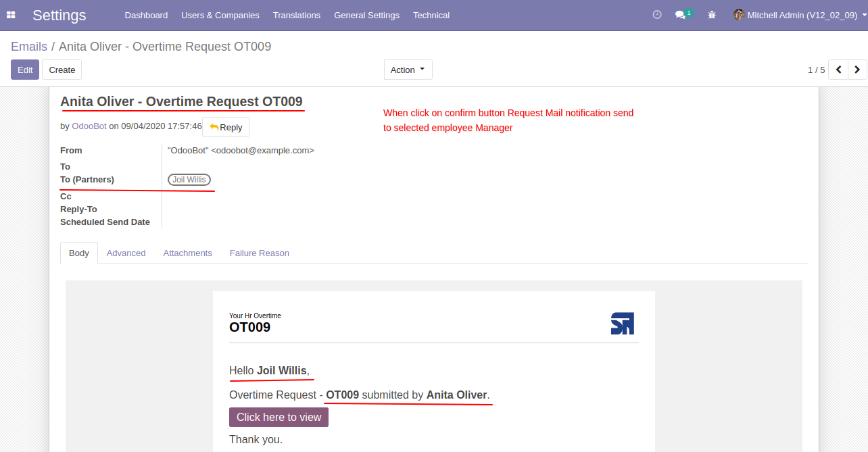
Task: Click Mitchell Admin avatar picture
Action: click(x=739, y=15)
